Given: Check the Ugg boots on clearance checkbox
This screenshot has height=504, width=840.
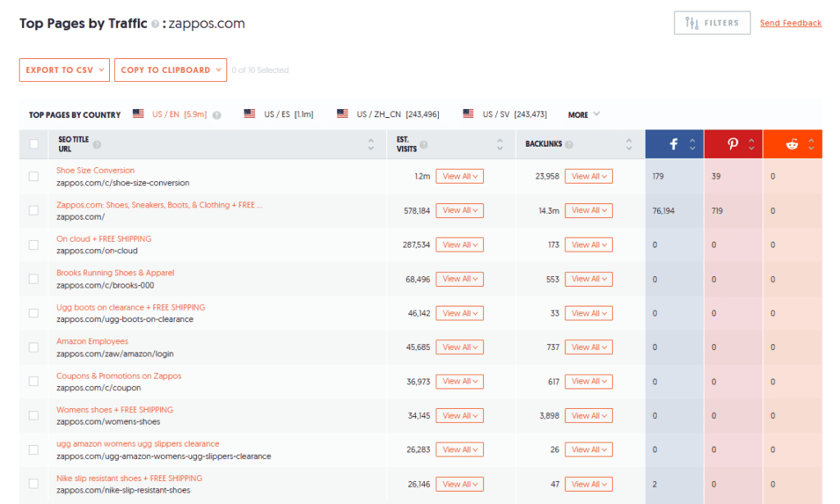Looking at the screenshot, I should 34,313.
